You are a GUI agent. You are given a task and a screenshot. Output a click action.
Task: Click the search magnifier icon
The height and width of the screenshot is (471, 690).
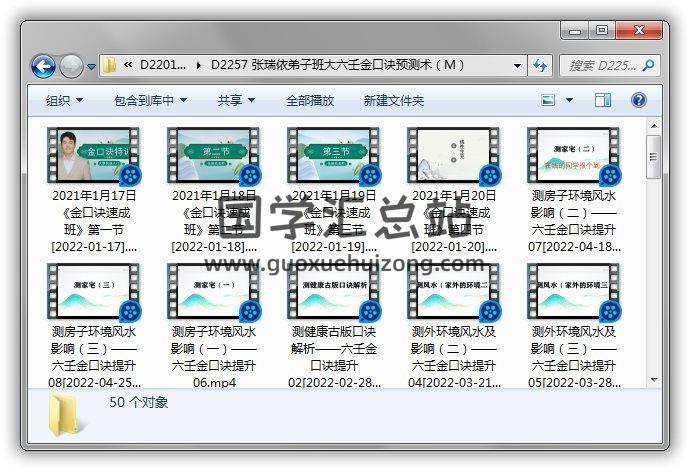(x=648, y=66)
